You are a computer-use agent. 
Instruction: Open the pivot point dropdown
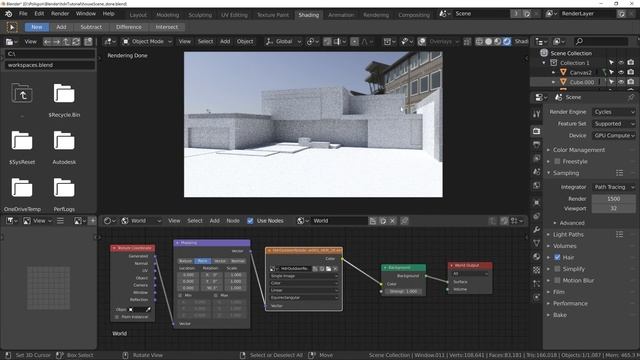click(313, 42)
